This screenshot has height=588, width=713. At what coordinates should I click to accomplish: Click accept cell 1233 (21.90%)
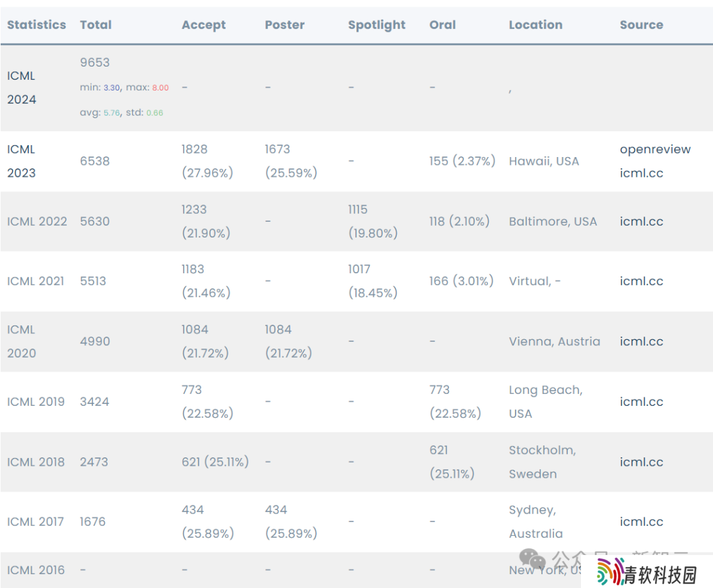pyautogui.click(x=206, y=221)
